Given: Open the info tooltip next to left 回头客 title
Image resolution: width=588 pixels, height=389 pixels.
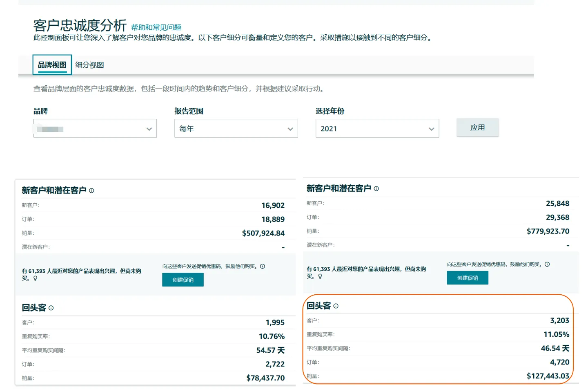Looking at the screenshot, I should click(x=51, y=308).
